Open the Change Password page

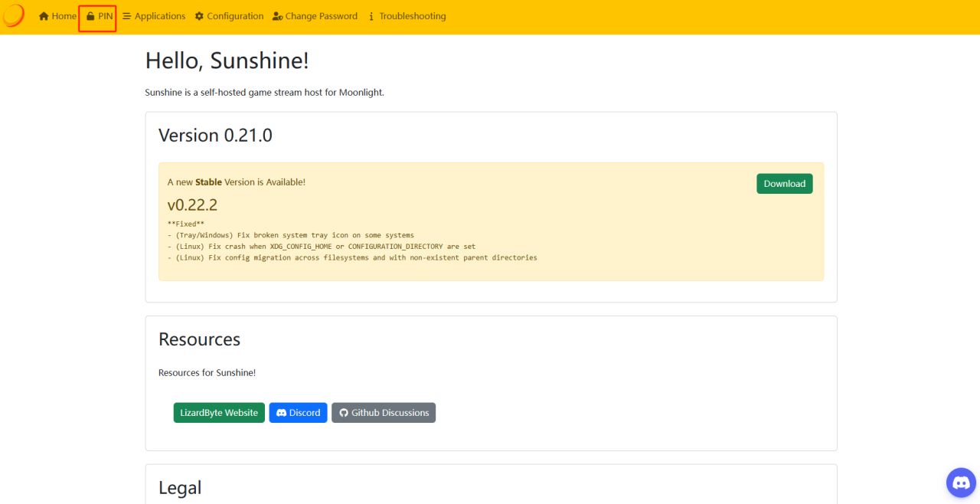pos(315,16)
